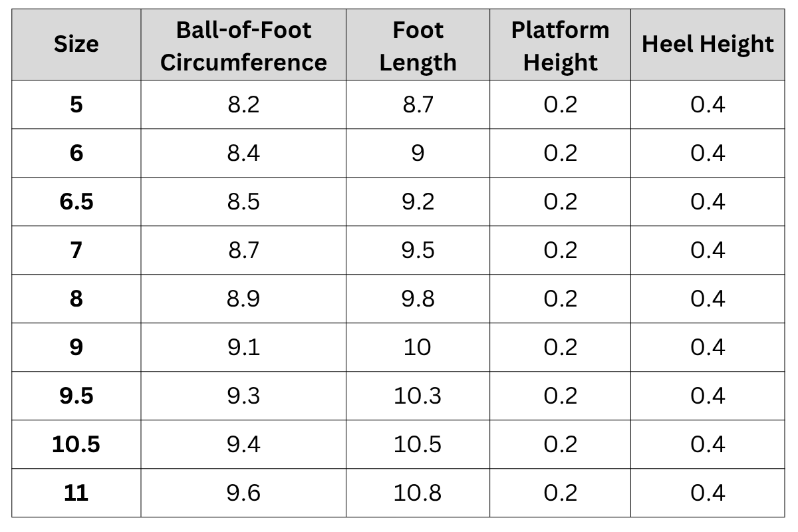Click the size 5 row label
The width and height of the screenshot is (798, 532).
tap(76, 104)
